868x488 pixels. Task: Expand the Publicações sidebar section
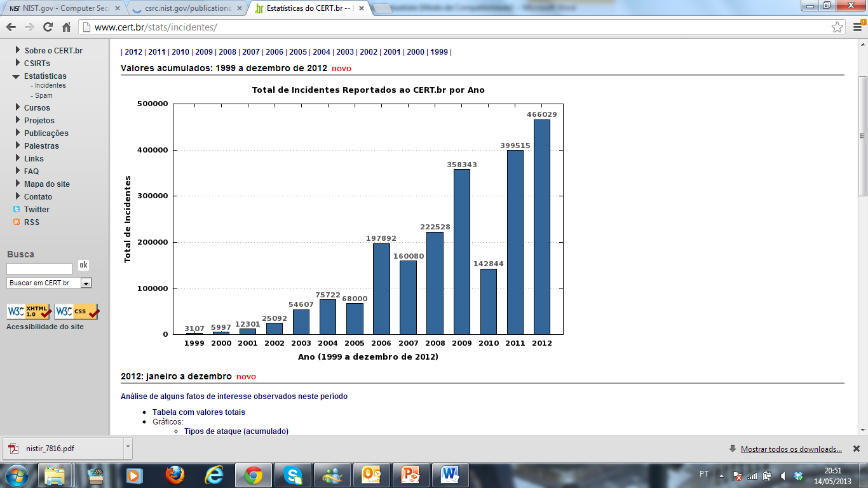point(18,133)
